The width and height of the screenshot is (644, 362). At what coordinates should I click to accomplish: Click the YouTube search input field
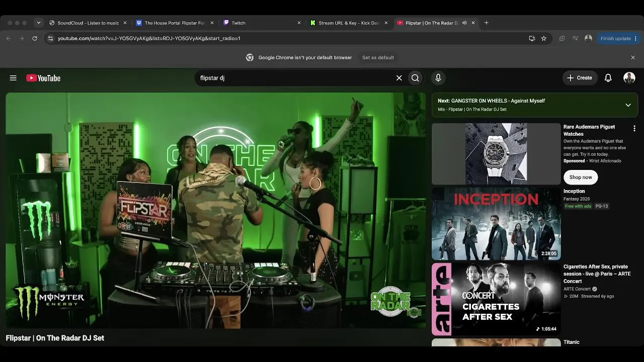point(295,78)
